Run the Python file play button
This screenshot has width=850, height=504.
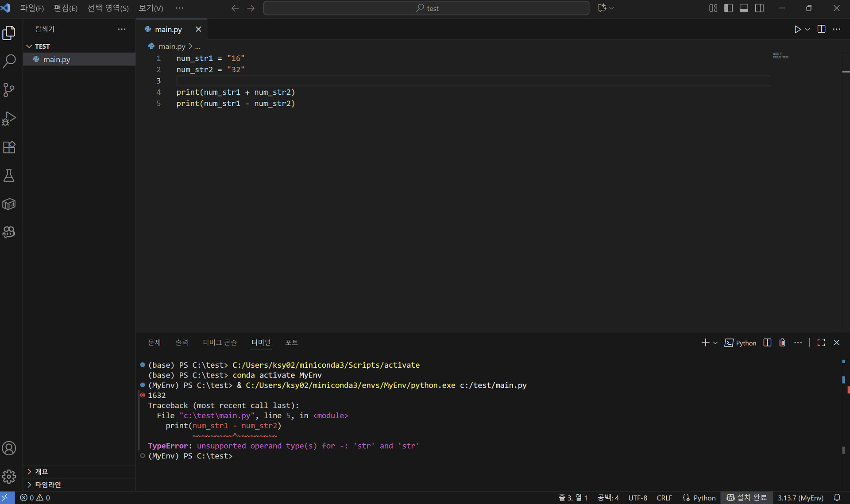tap(797, 29)
